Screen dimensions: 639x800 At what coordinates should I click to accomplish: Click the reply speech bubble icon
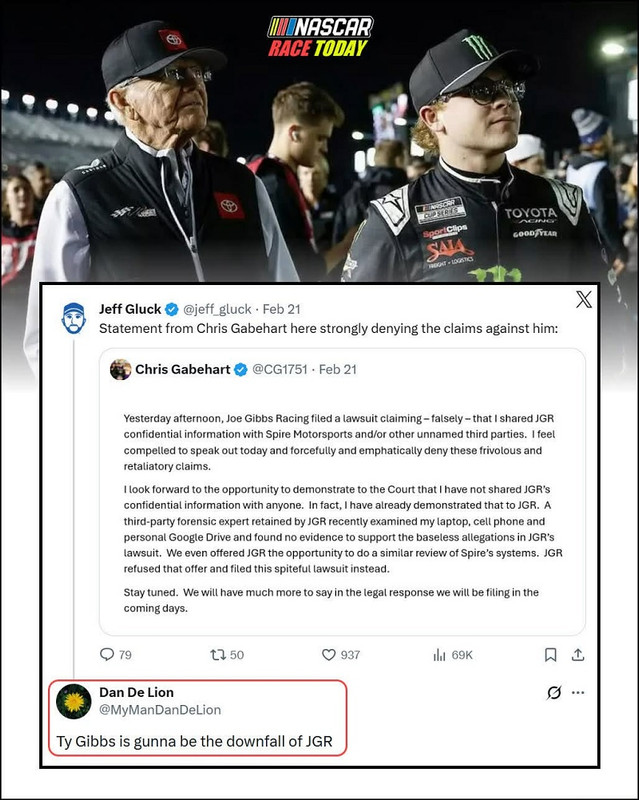coord(107,654)
